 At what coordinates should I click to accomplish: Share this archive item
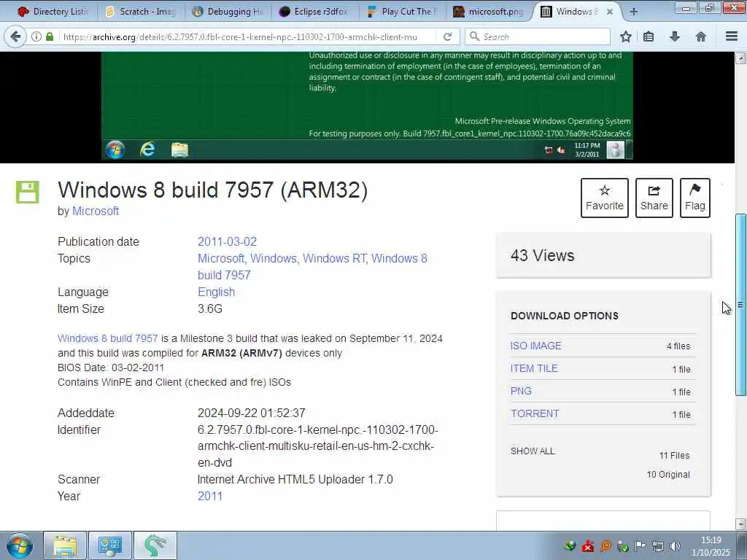tap(654, 198)
